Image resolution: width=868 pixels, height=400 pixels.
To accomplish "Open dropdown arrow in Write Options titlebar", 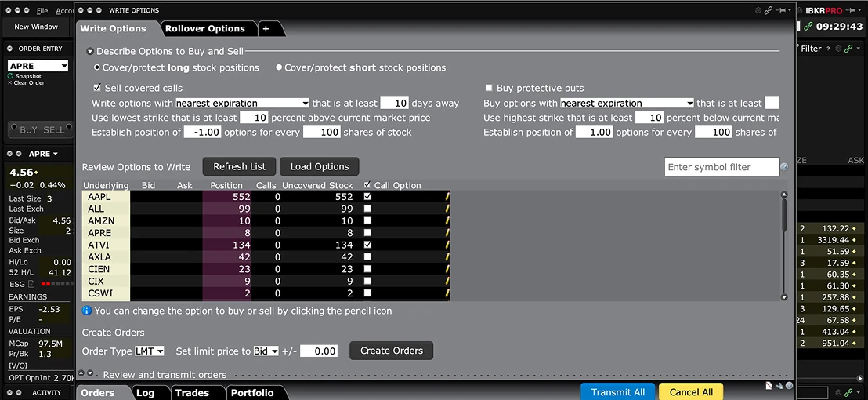I will 790,10.
